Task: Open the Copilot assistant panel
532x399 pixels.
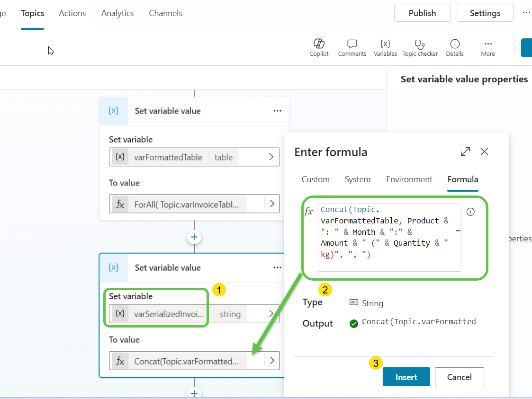Action: [319, 47]
